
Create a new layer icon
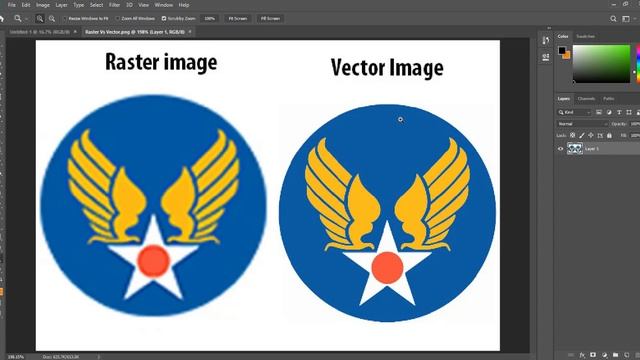(x=627, y=355)
